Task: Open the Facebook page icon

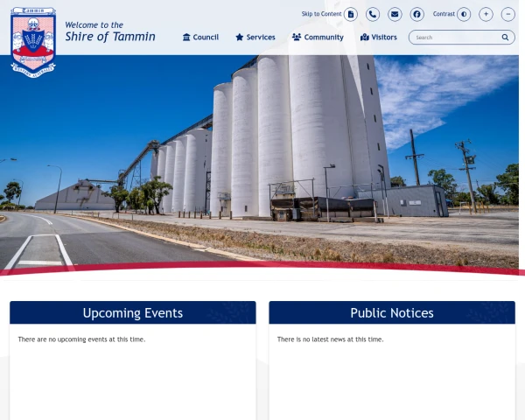Action: tap(416, 14)
